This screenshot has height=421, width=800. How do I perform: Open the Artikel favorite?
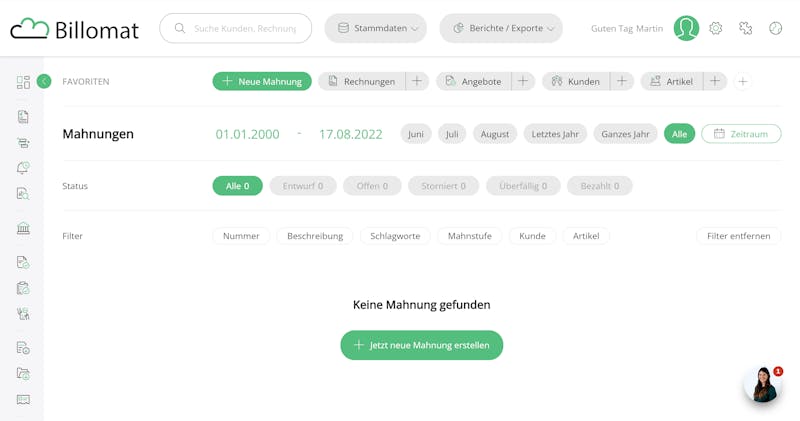click(x=672, y=81)
